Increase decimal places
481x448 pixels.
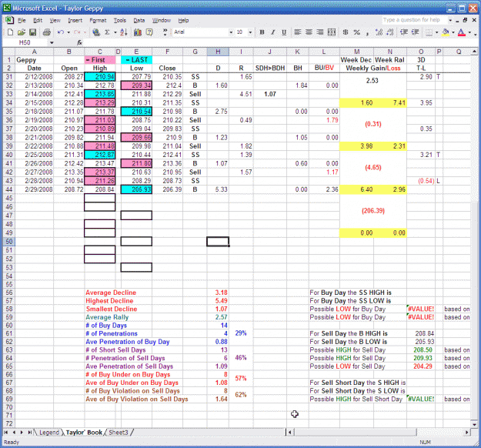point(379,32)
